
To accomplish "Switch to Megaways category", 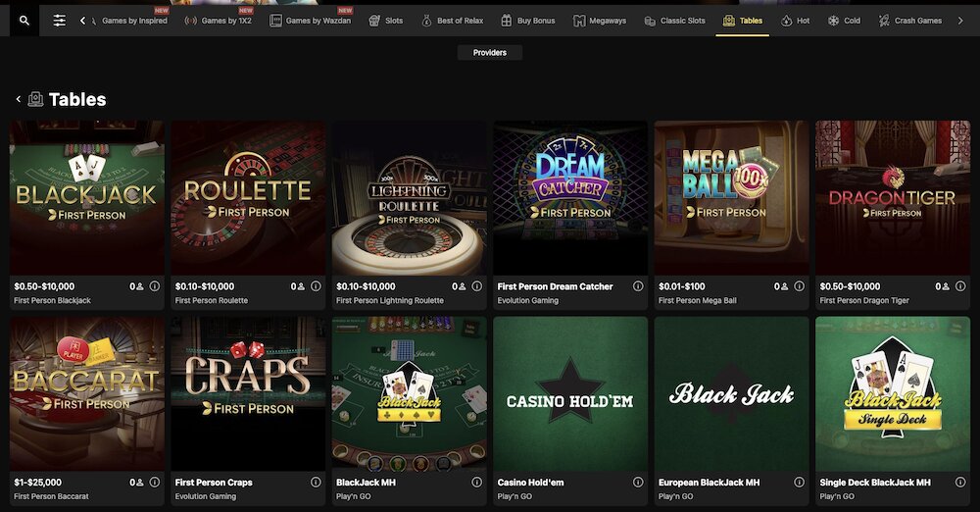I will pyautogui.click(x=600, y=21).
